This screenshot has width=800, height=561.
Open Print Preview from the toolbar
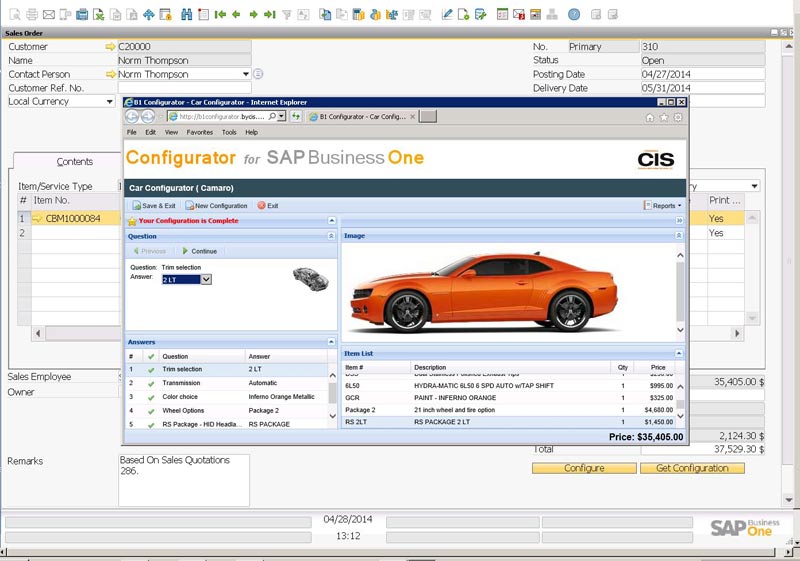15,14
